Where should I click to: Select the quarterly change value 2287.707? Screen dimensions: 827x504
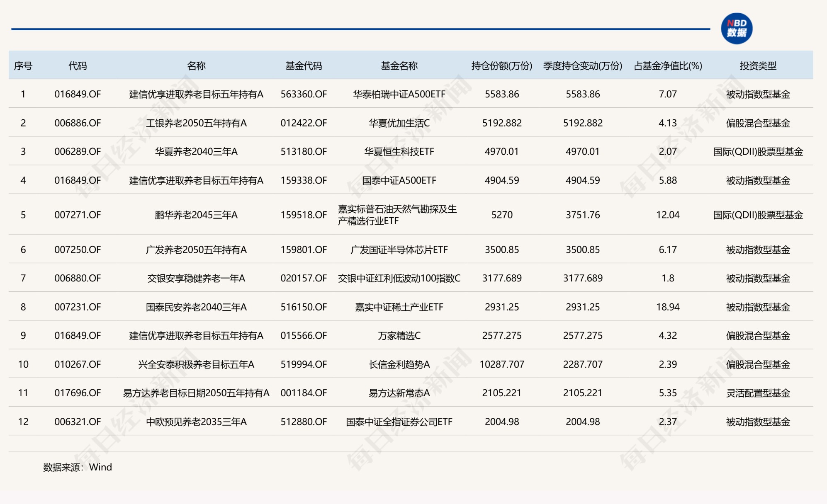coord(583,364)
